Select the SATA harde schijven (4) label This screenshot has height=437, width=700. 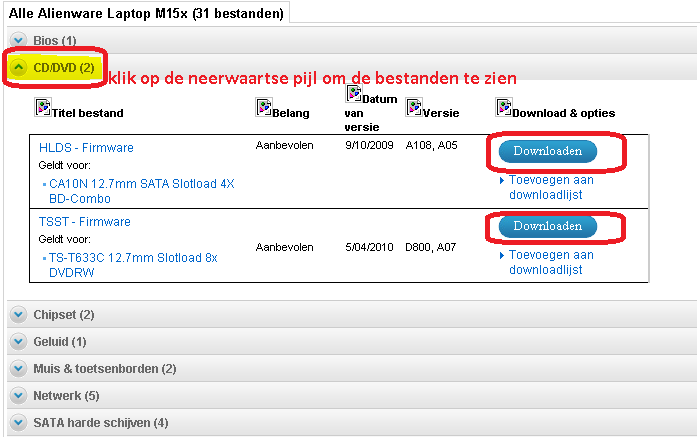101,423
